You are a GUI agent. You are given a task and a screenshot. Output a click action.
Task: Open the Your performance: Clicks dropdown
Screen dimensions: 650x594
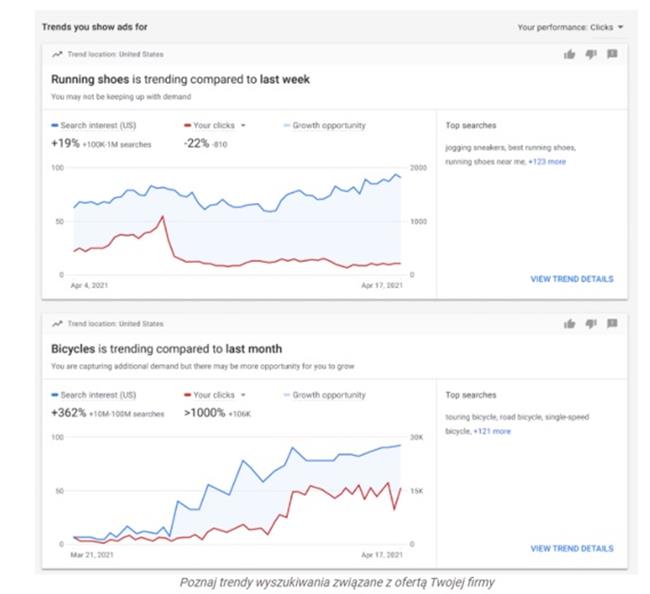click(x=571, y=27)
